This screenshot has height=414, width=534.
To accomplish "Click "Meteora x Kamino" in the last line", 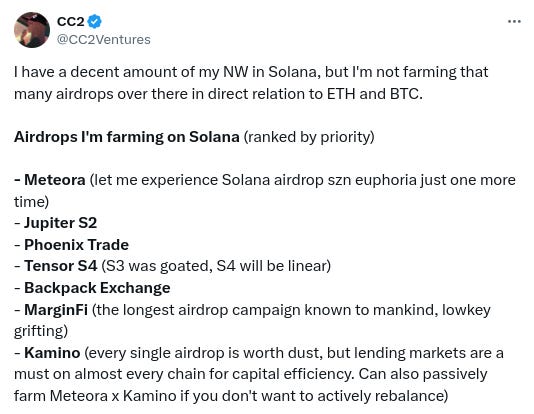I will 113,396.
